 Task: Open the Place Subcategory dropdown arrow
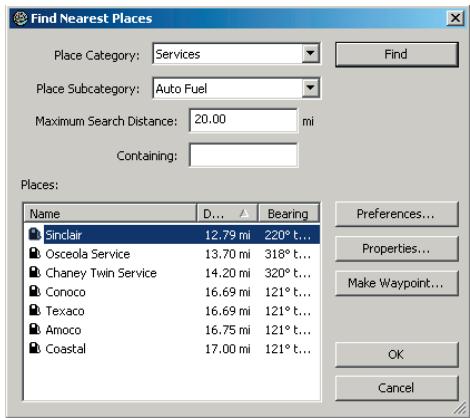click(x=310, y=88)
